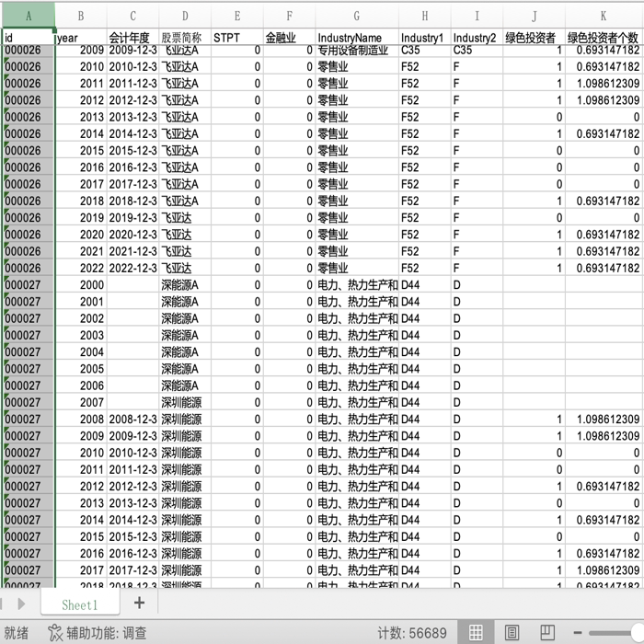644x644 pixels.
Task: Select the '深能源A' cell in the 2003 row
Action: [185, 335]
